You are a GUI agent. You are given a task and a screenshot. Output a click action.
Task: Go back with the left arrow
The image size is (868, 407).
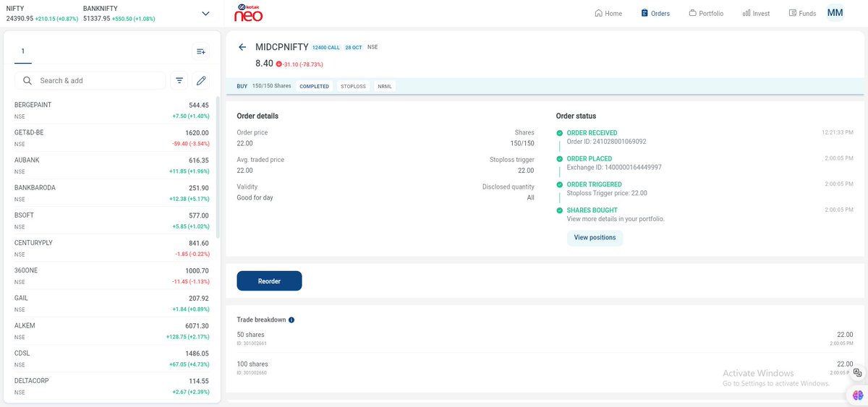click(242, 47)
